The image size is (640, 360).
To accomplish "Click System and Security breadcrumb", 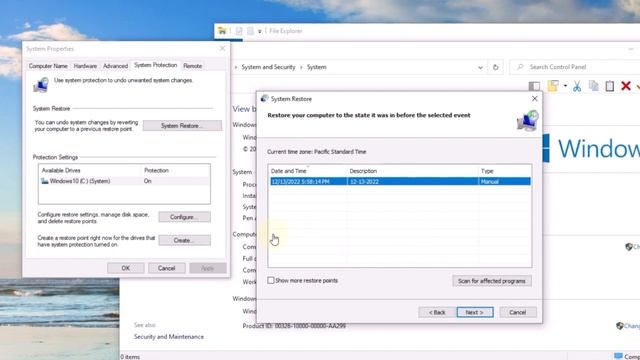I will pos(268,67).
